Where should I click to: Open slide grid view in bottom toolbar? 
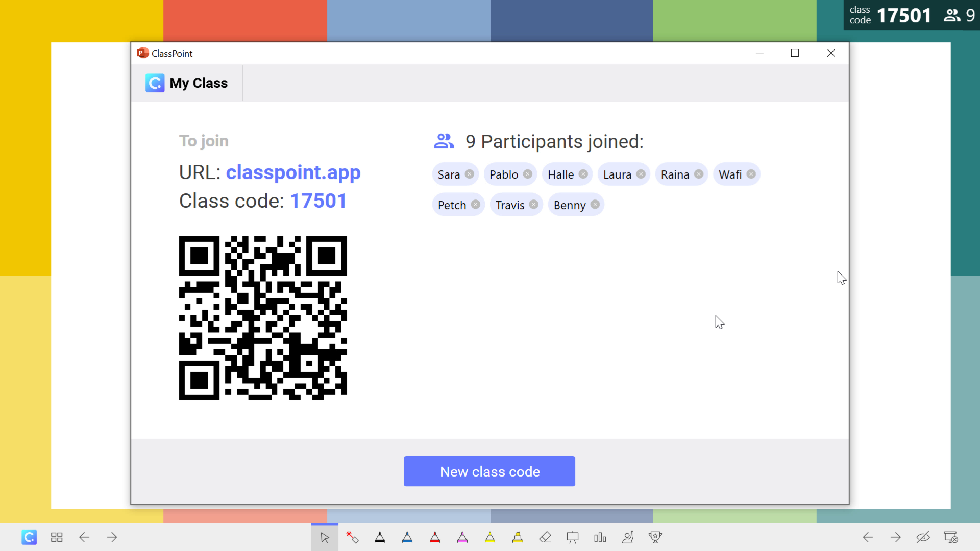click(x=57, y=537)
